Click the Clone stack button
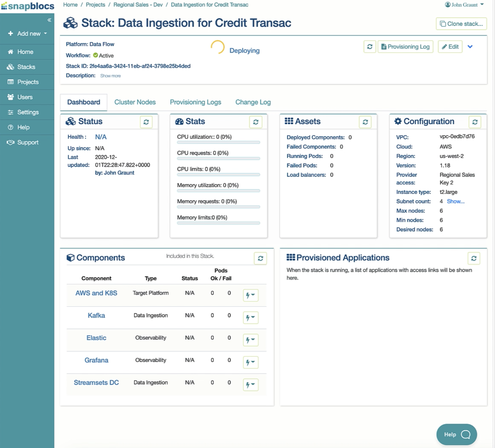 coord(461,24)
